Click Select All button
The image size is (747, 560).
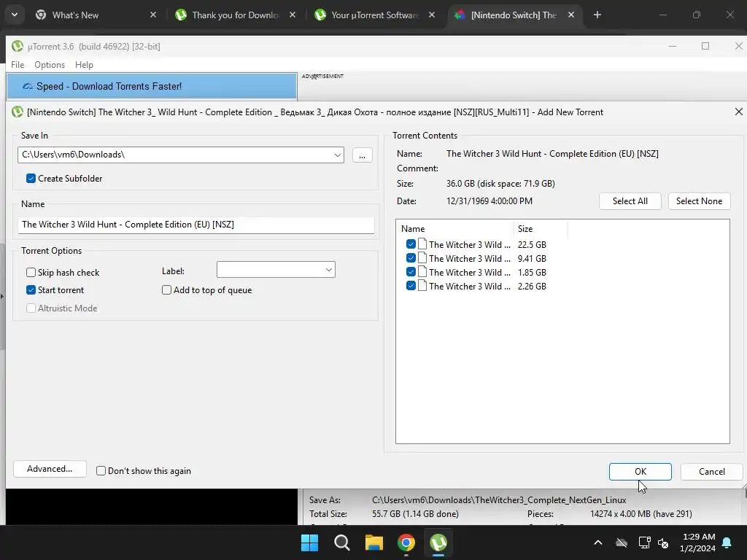point(630,201)
